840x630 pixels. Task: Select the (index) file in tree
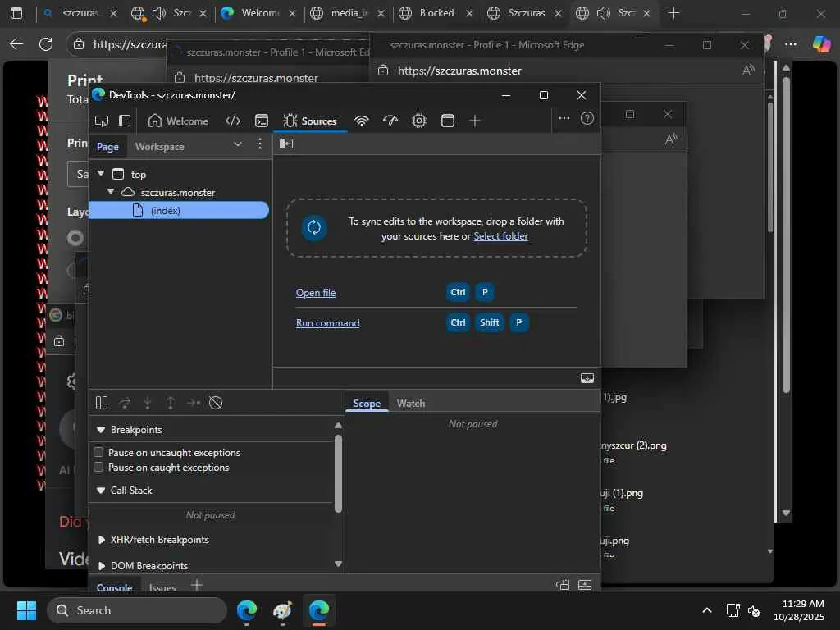pos(166,211)
